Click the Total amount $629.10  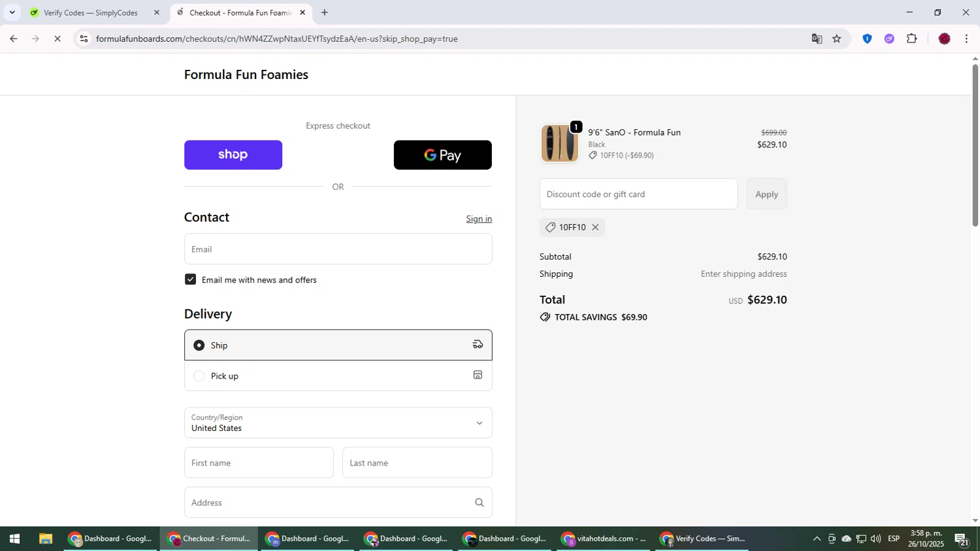point(767,300)
